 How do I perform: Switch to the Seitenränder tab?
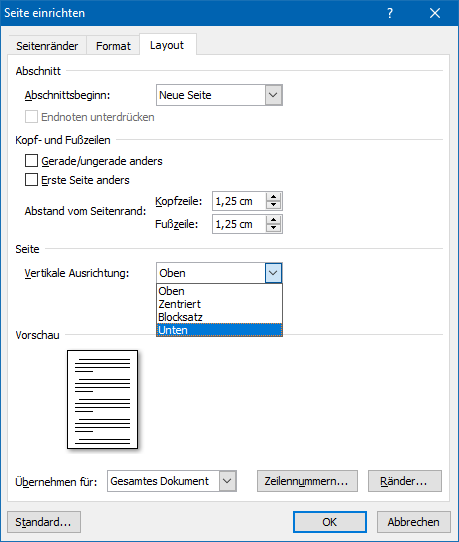click(x=47, y=46)
